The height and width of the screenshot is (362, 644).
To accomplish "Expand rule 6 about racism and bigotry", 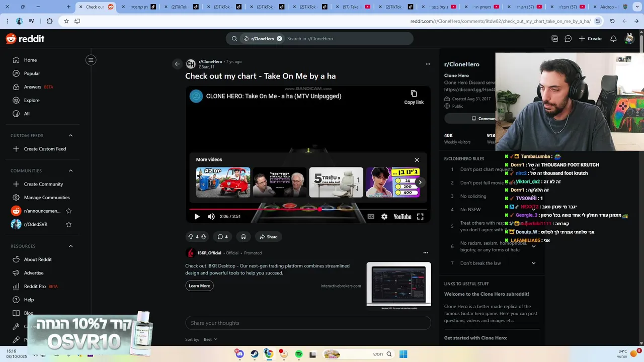I will [533, 246].
